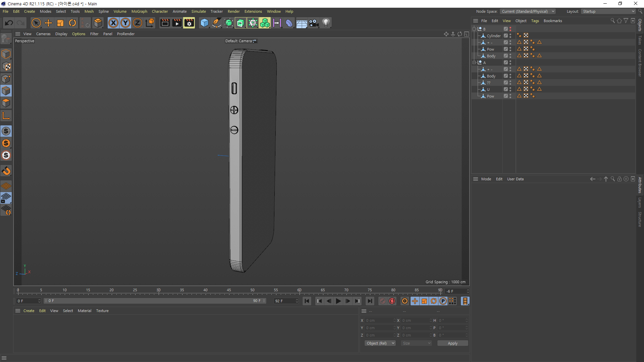
Task: Collapse the B null group
Action: point(474,29)
